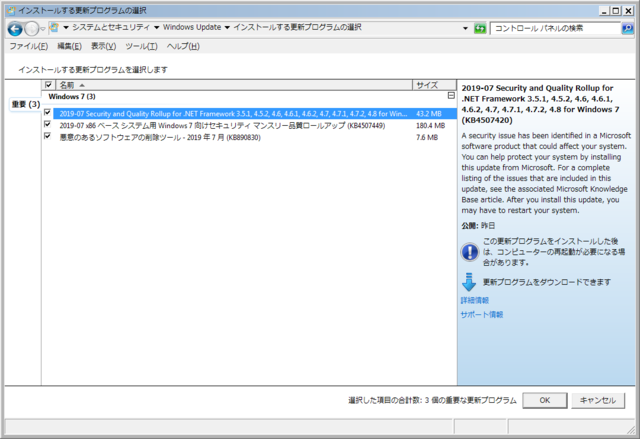Viewport: 640px width, 439px height.
Task: Expand dropdown after Windows Update breadcrumb
Action: 227,28
